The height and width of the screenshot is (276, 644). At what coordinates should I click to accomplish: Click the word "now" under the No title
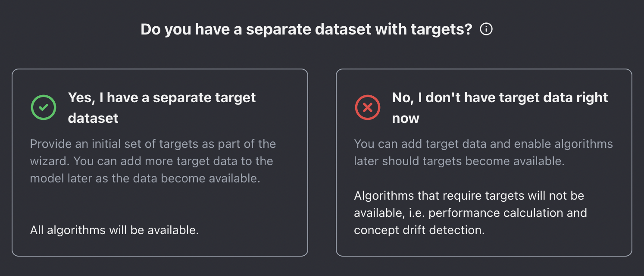point(406,118)
